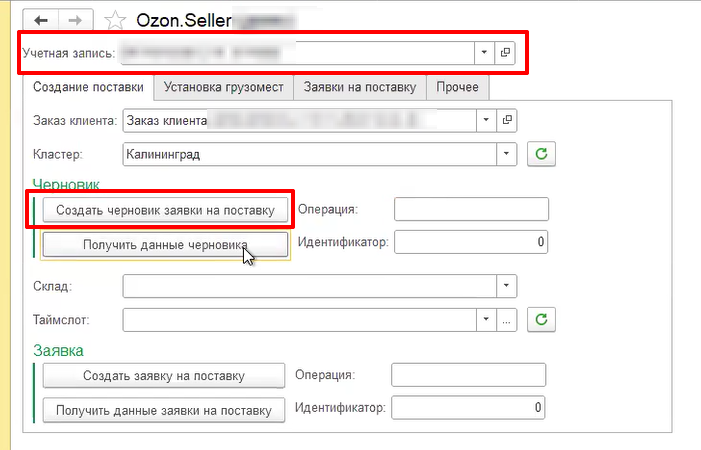
Task: Open the Склад dropdown list
Action: click(x=507, y=286)
